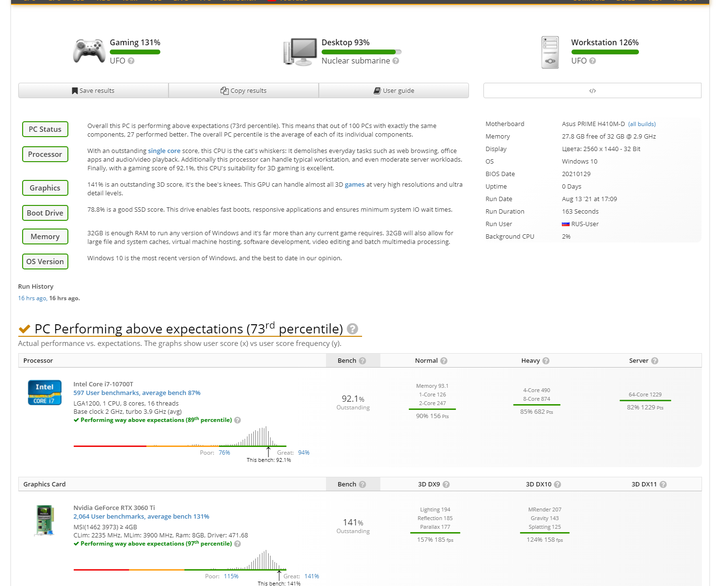The height and width of the screenshot is (586, 728).
Task: Open 2,064 User benchmarks link
Action: coord(141,517)
